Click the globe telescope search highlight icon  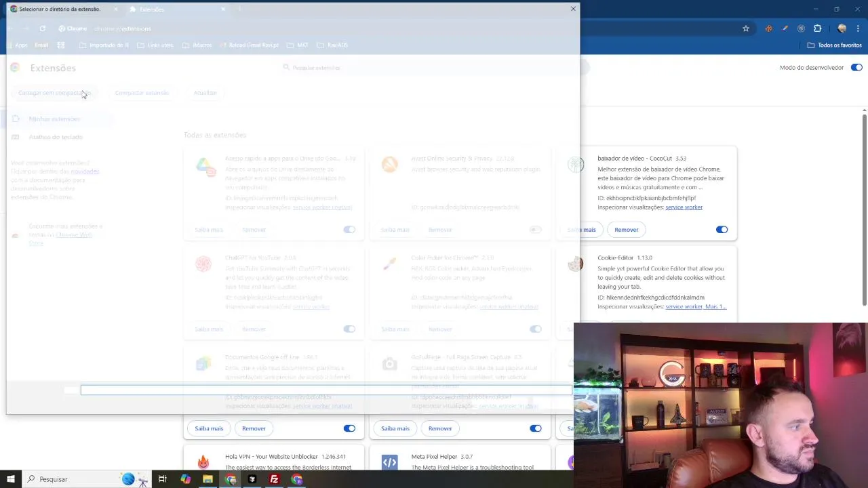134,479
